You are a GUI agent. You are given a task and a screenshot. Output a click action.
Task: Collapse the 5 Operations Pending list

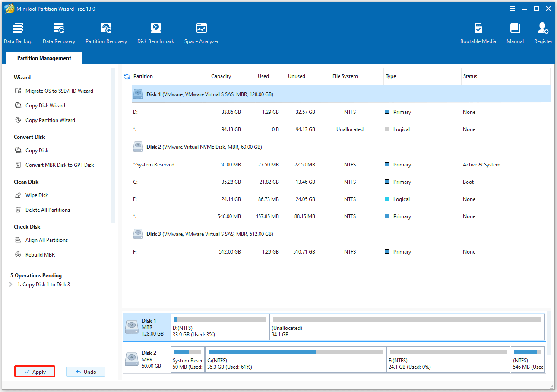tap(36, 275)
